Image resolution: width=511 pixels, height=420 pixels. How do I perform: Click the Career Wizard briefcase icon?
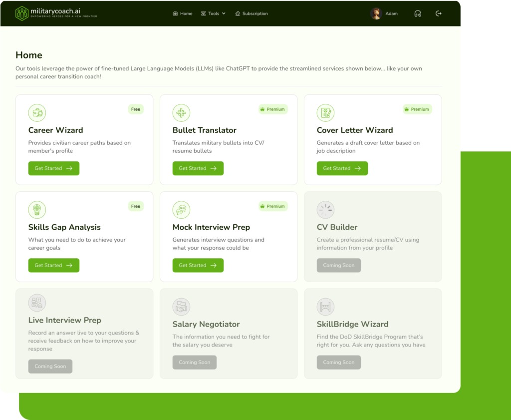(37, 112)
